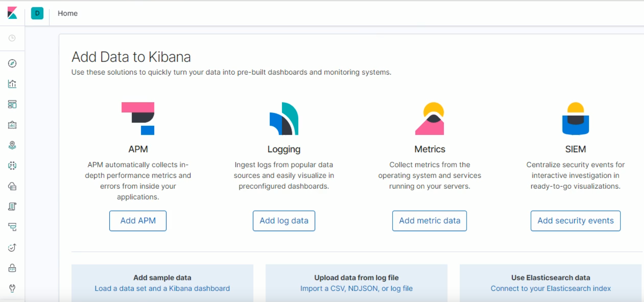Image resolution: width=644 pixels, height=302 pixels.
Task: Open the recently viewed clock icon
Action: click(12, 38)
